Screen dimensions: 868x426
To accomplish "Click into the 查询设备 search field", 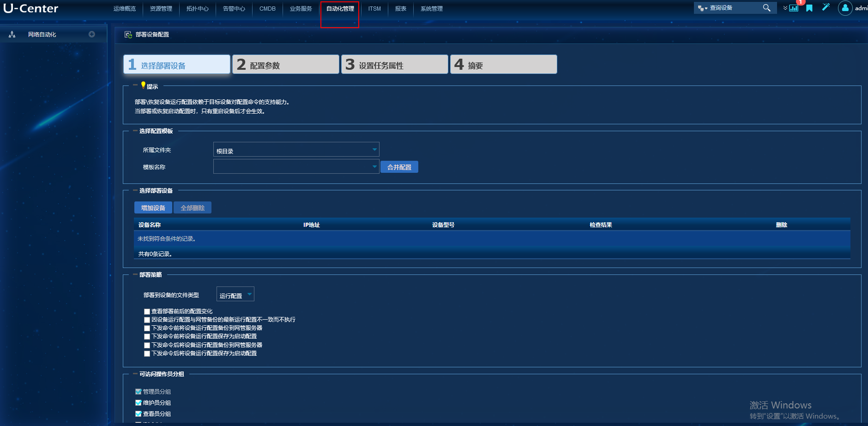I will click(x=735, y=8).
